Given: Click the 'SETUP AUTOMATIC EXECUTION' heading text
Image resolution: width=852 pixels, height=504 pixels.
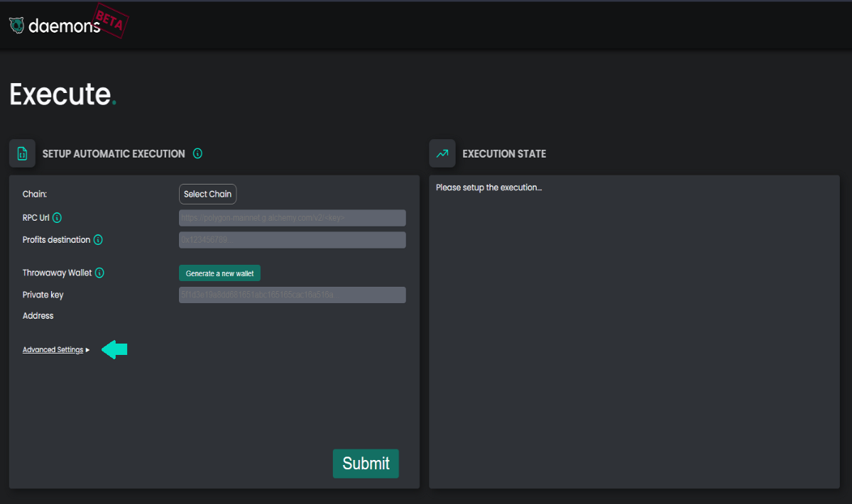Looking at the screenshot, I should (x=114, y=153).
